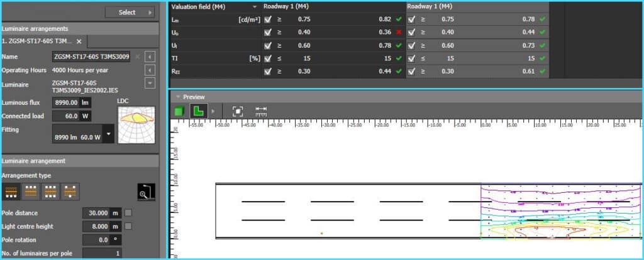Click the fit-to-view zoom icon in Preview
Image resolution: width=644 pixels, height=260 pixels.
click(238, 111)
